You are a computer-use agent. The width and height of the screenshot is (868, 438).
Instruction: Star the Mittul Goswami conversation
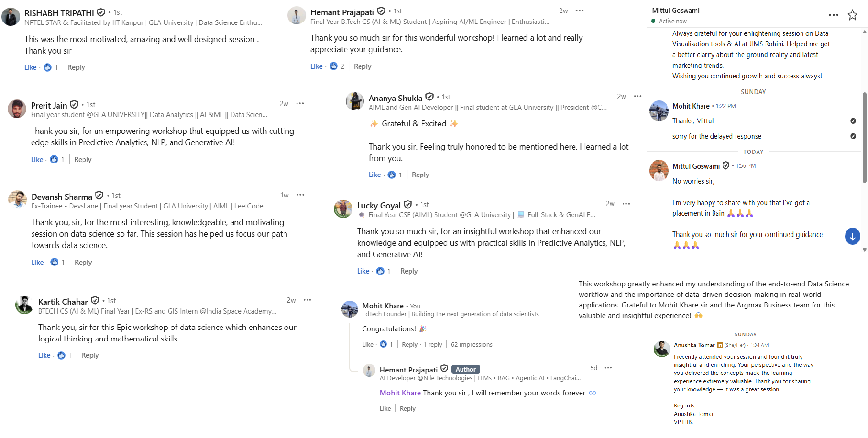click(852, 15)
